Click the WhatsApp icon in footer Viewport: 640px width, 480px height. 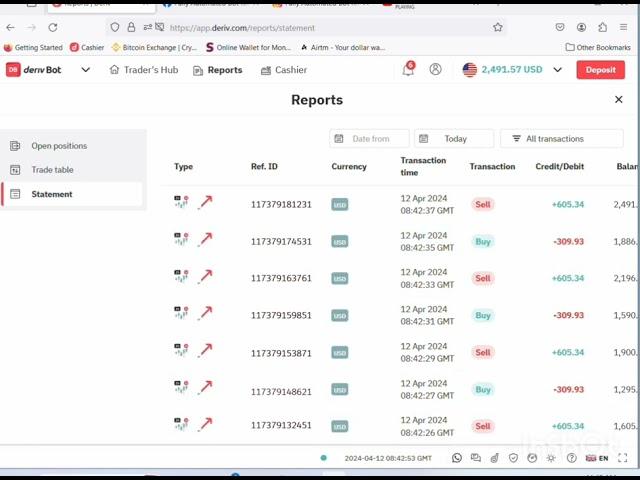pos(457,458)
